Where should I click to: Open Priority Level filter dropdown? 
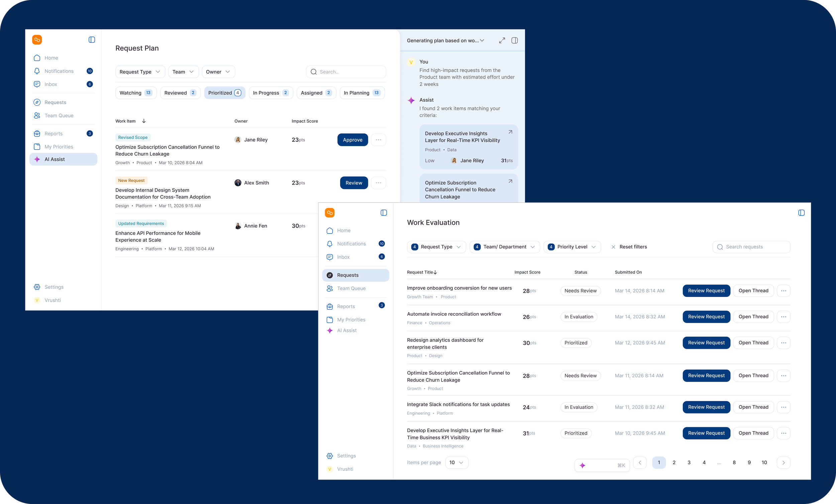572,247
